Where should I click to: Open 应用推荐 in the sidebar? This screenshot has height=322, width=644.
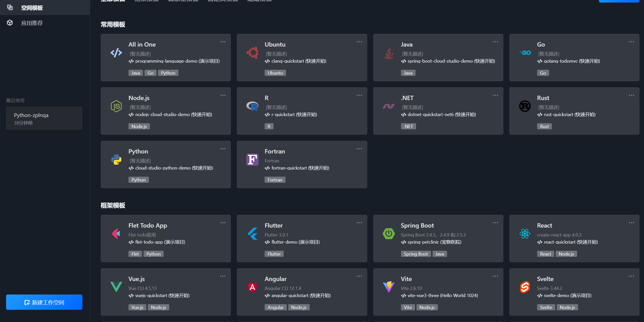[32, 23]
